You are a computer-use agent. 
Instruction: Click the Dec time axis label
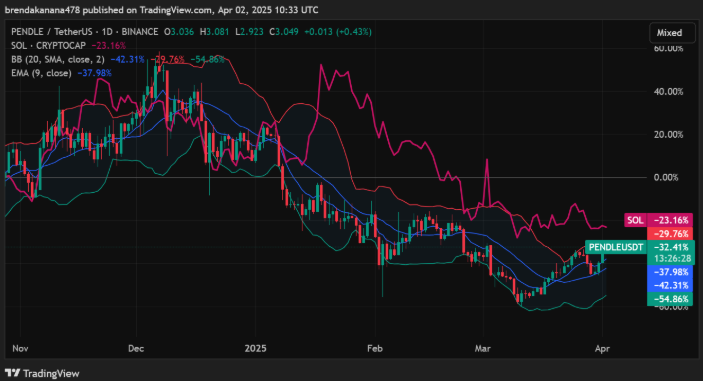(x=136, y=348)
